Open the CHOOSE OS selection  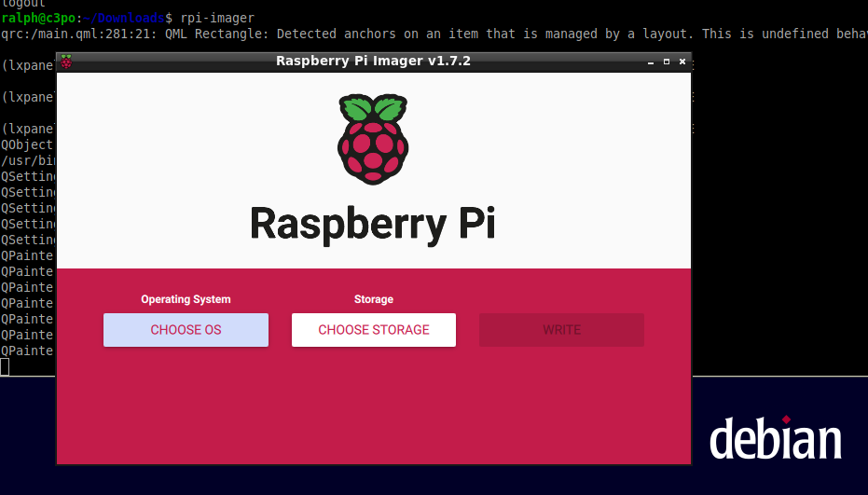tap(186, 330)
